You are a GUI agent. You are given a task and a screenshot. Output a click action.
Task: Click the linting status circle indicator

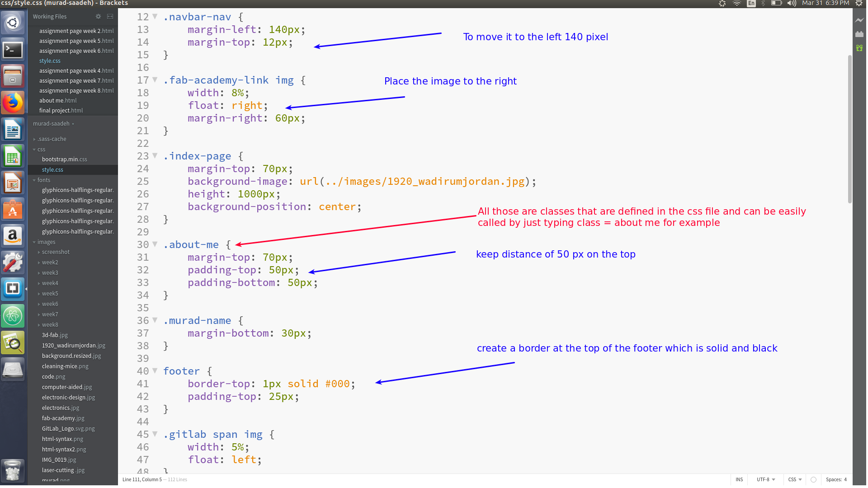coord(813,479)
